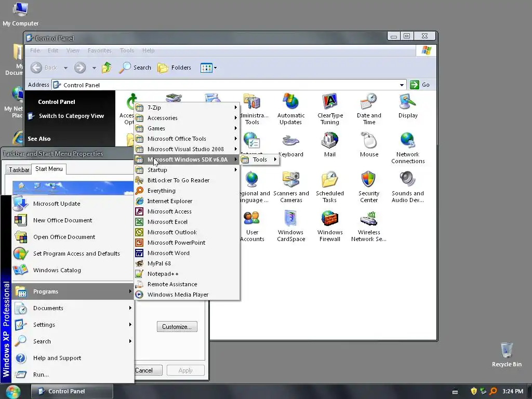Open Wireless Network Setup icon
This screenshot has width=532, height=399.
pyautogui.click(x=369, y=226)
